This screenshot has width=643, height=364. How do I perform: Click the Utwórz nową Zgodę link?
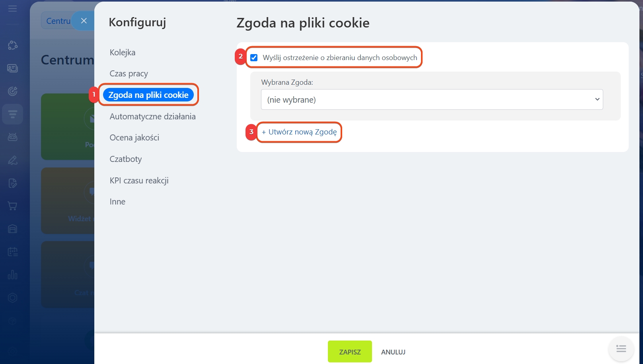pos(299,132)
